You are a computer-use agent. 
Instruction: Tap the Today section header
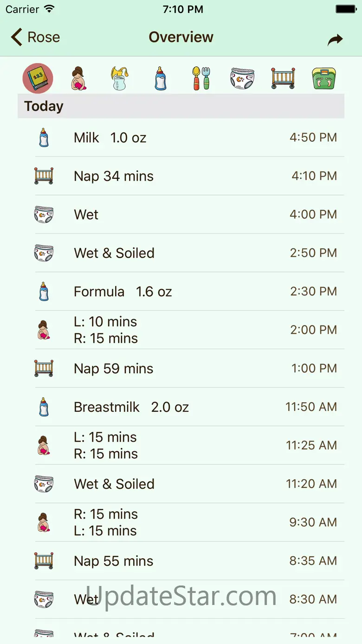click(x=181, y=106)
